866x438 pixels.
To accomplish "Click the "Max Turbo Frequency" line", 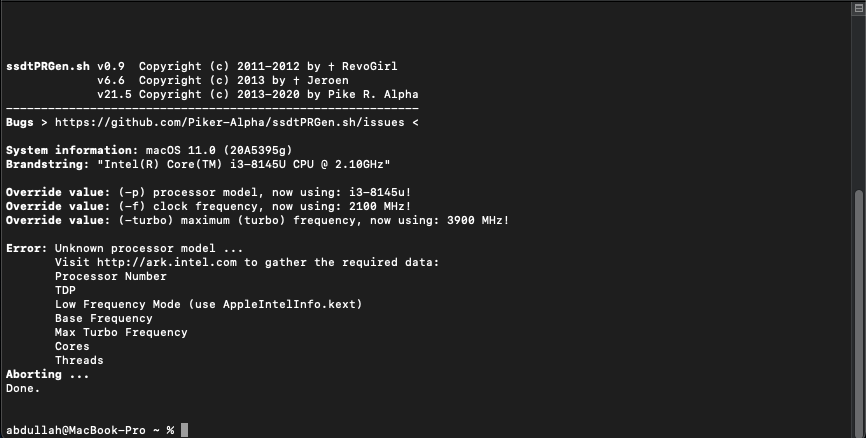I will 121,332.
